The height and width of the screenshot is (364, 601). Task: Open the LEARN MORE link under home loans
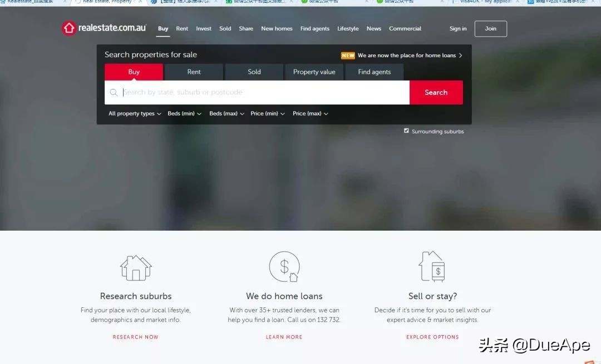(x=284, y=337)
